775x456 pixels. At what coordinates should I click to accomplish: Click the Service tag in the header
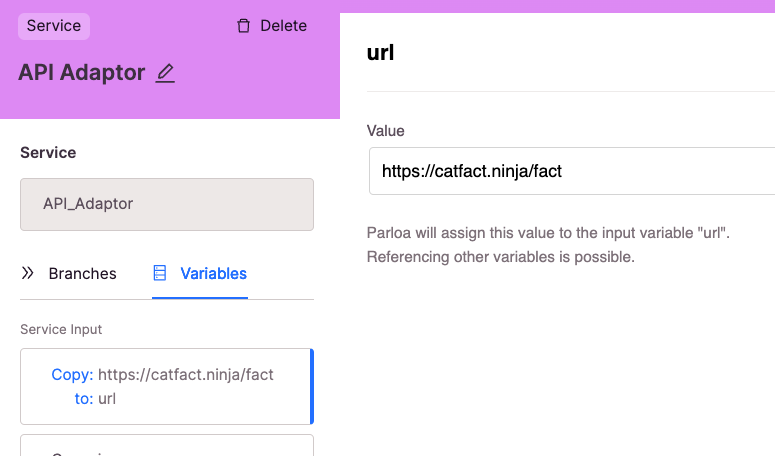[54, 26]
